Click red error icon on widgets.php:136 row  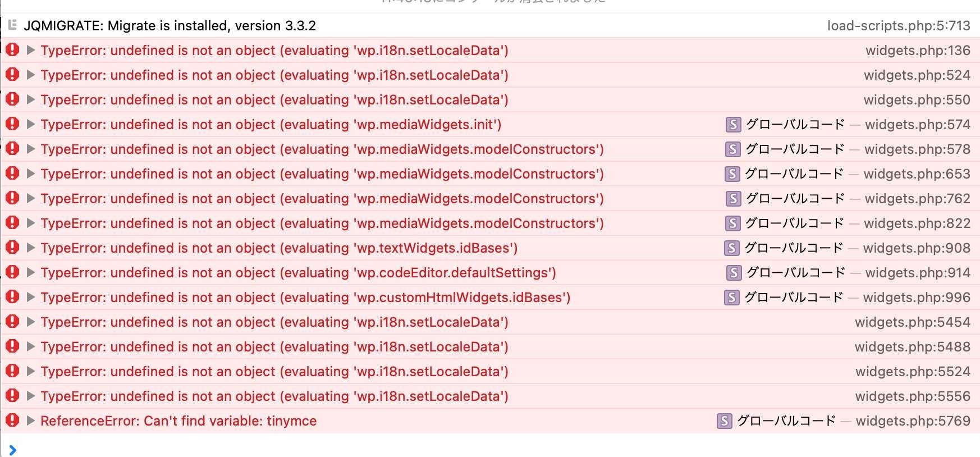(12, 49)
